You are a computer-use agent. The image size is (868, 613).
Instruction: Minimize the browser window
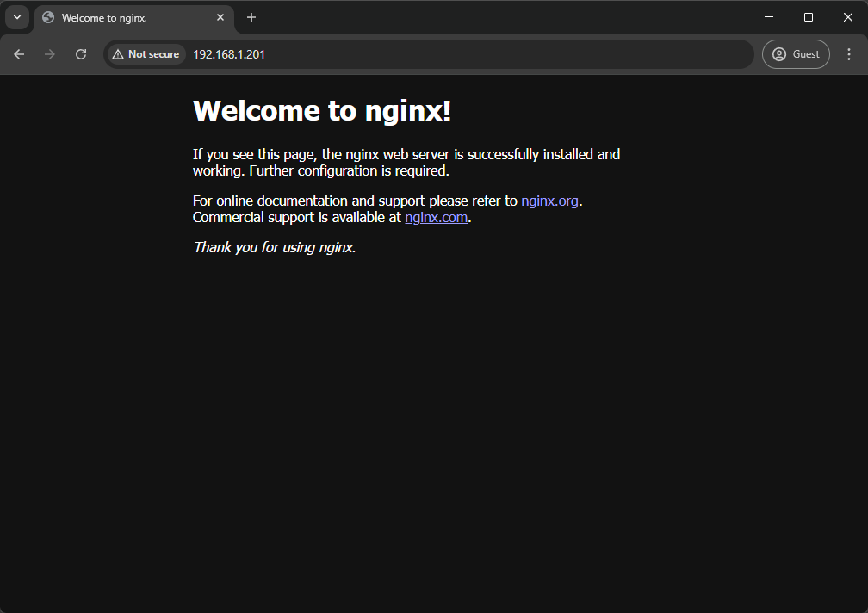[x=769, y=17]
